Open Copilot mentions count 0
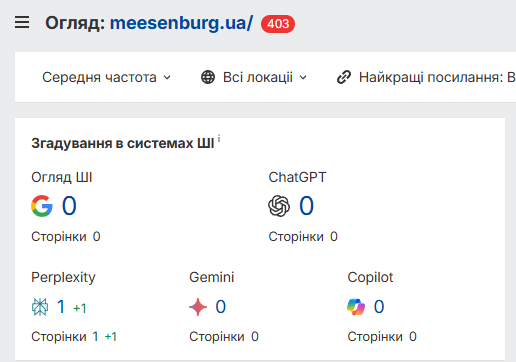 [x=379, y=307]
